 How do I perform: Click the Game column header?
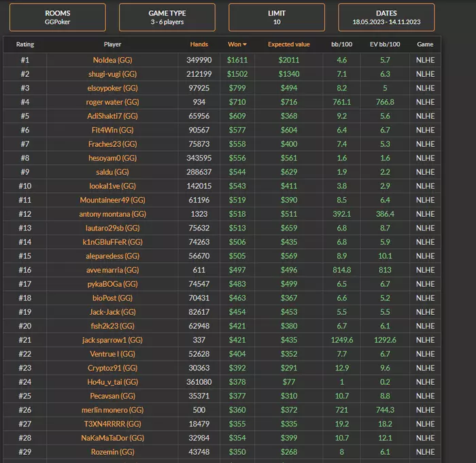tap(425, 44)
